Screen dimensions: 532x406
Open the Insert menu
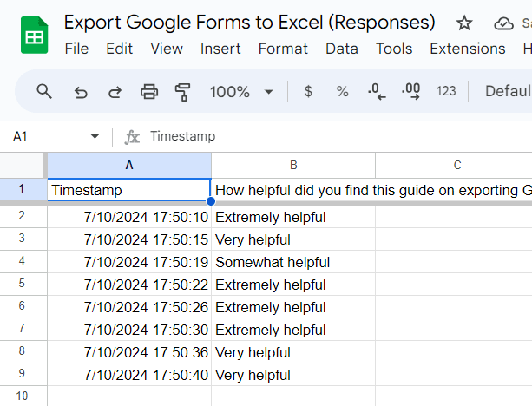pos(220,49)
